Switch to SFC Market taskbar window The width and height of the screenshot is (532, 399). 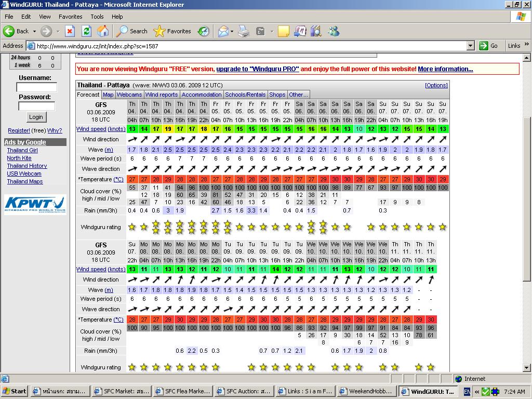click(x=121, y=391)
